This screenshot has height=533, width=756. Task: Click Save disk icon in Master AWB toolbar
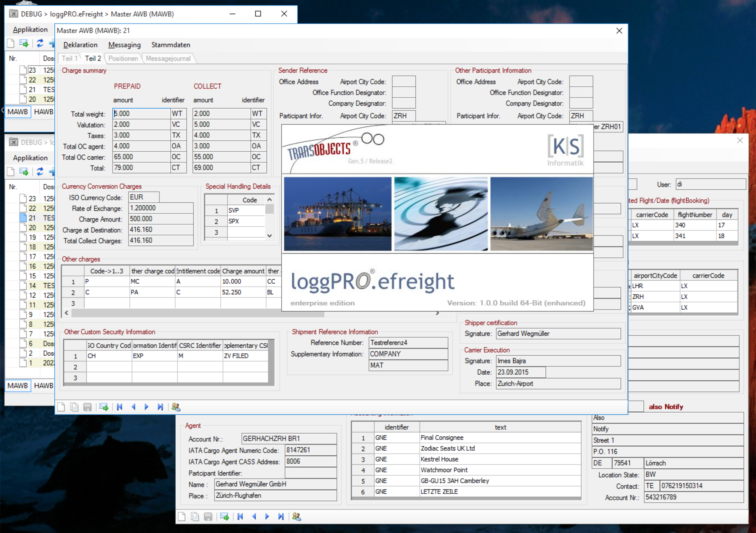[x=87, y=407]
